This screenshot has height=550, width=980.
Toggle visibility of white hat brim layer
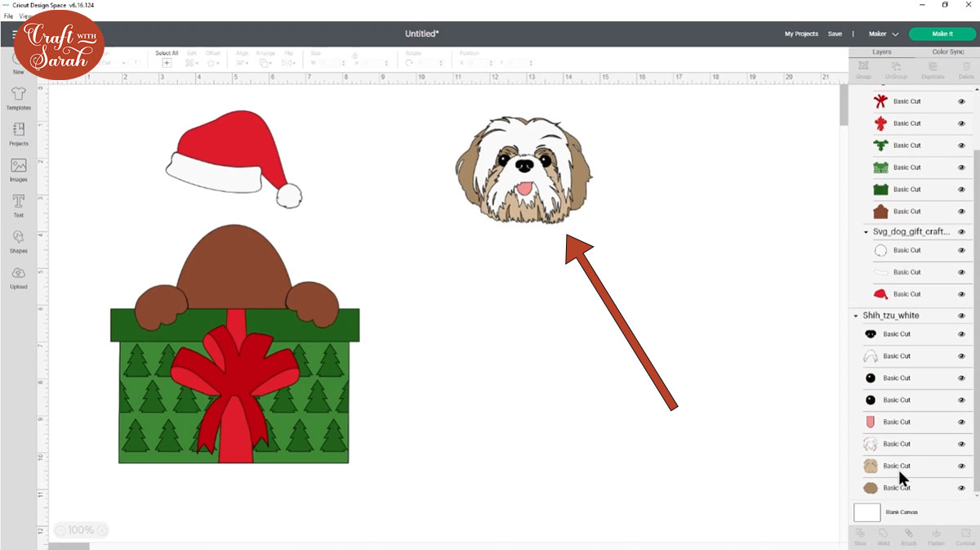[x=961, y=272]
